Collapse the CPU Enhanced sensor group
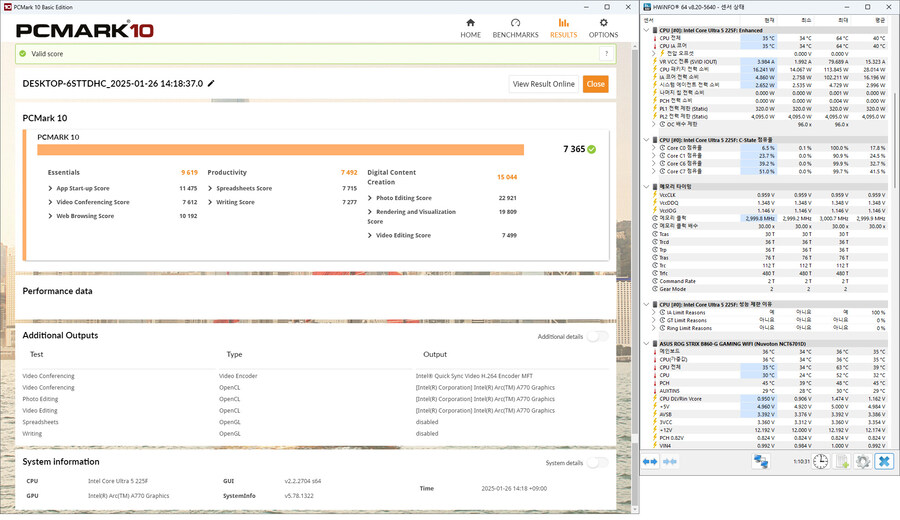 pos(646,30)
